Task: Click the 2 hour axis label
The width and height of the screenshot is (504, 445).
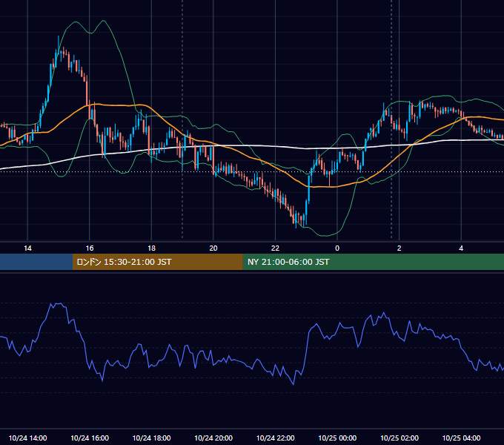Action: click(399, 248)
